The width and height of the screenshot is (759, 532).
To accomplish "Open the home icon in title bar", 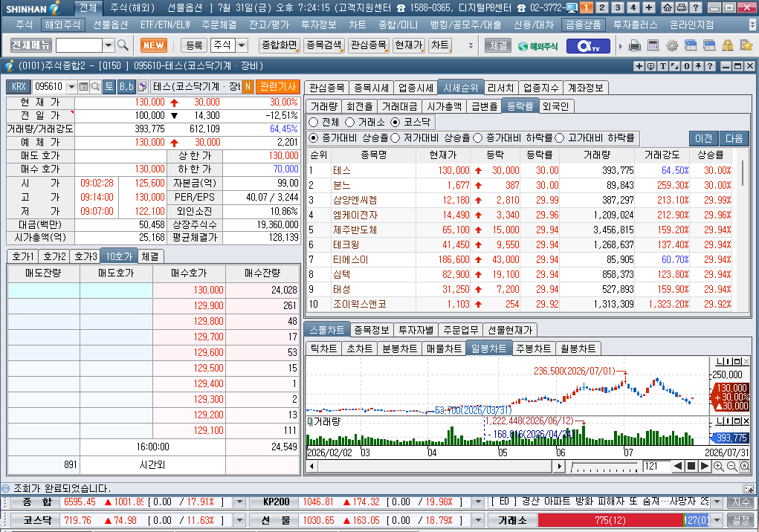I will pyautogui.click(x=668, y=7).
